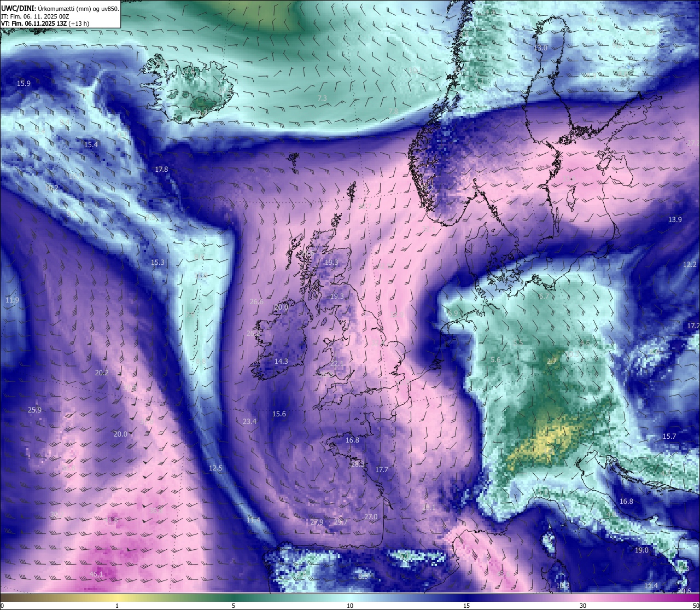Image resolution: width=700 pixels, height=610 pixels.
Task: Click the 15.9 map value label
Action: pos(24,84)
